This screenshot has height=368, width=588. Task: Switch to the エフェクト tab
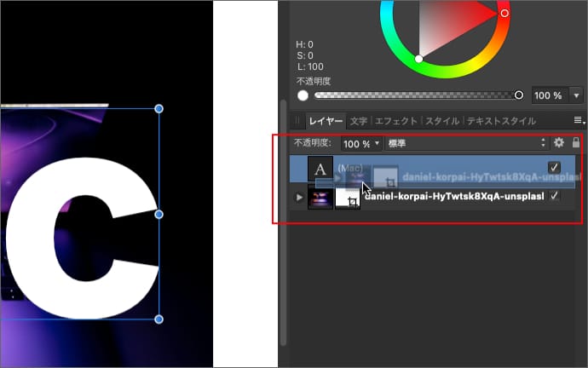396,121
